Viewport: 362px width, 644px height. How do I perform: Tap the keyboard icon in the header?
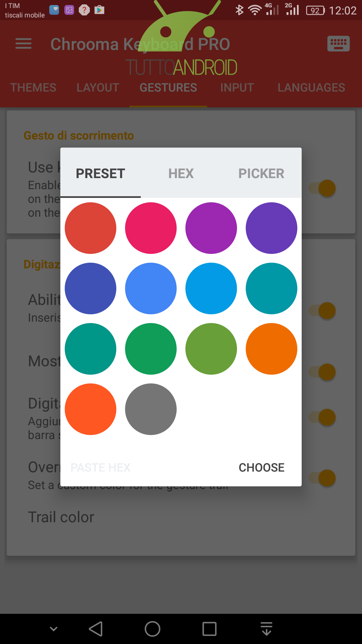[x=338, y=44]
